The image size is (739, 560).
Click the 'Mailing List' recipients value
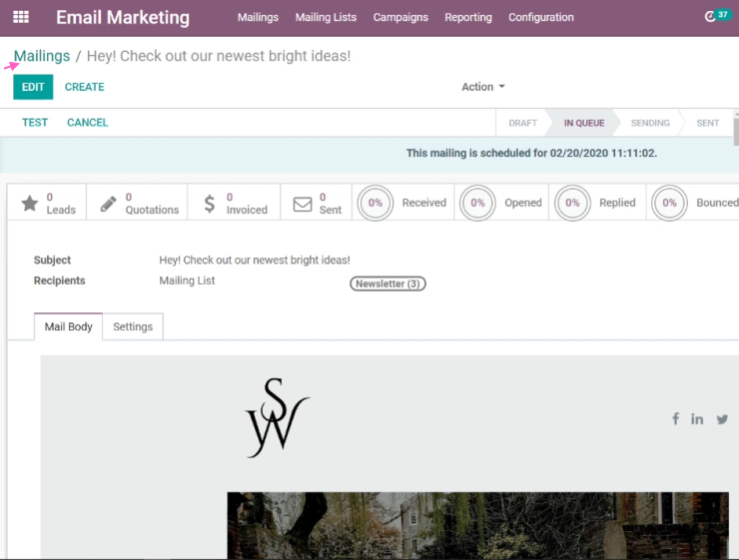pyautogui.click(x=187, y=280)
